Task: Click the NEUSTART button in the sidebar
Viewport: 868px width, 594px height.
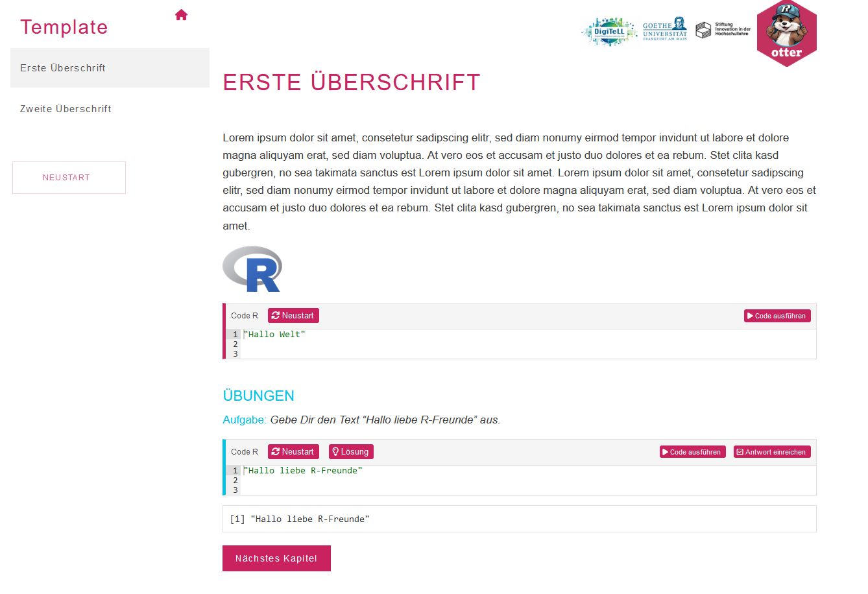Action: tap(69, 178)
